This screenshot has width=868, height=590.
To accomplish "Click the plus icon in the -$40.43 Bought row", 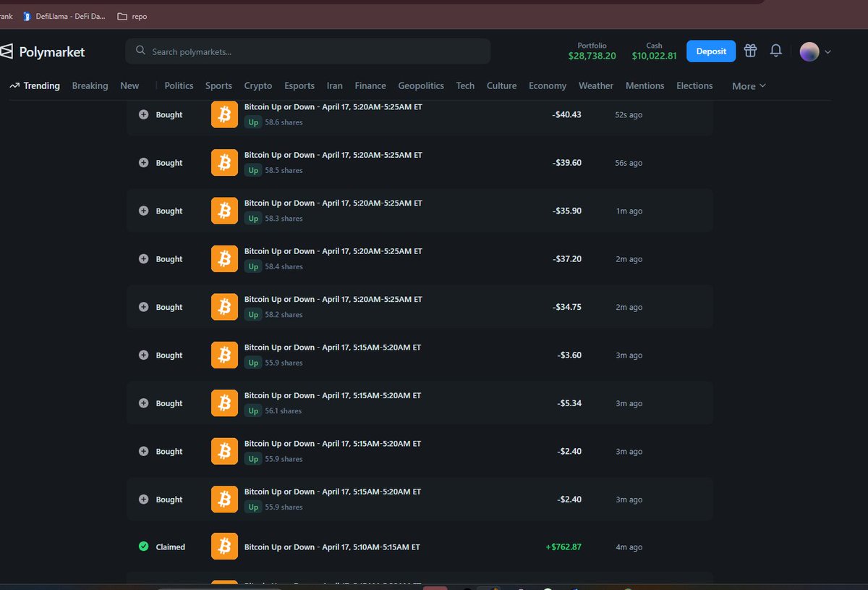I will point(143,114).
